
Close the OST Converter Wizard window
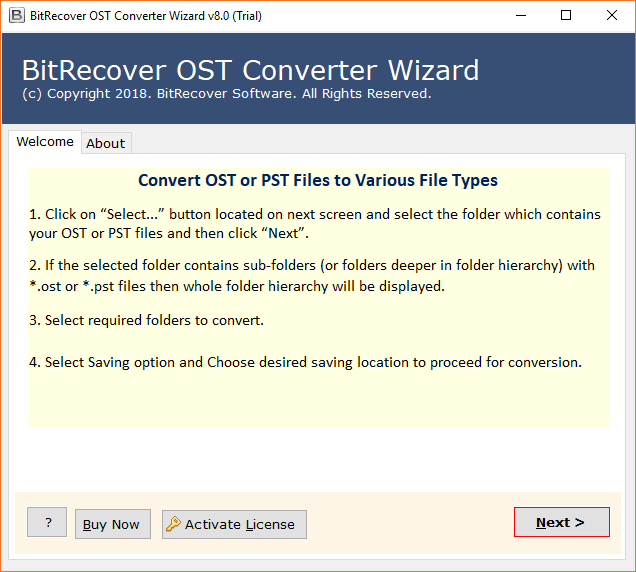tap(612, 15)
